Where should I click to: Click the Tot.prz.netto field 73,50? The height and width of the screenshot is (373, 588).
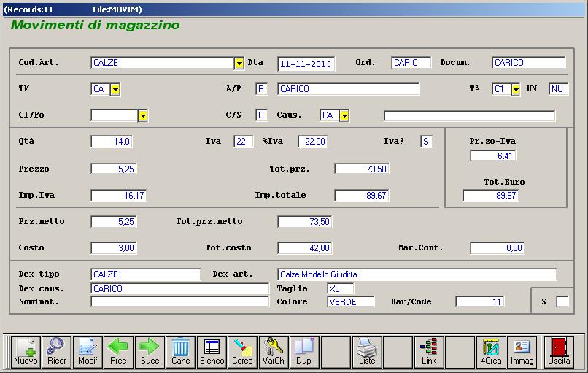pyautogui.click(x=305, y=222)
